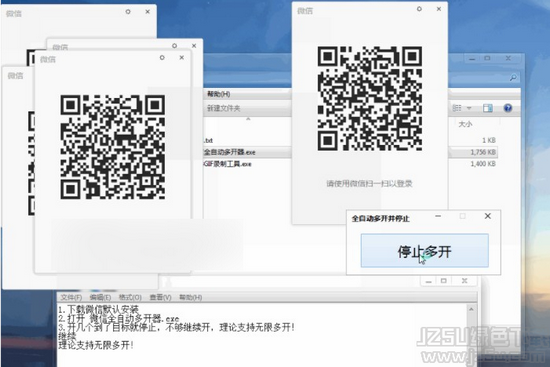Close the 全自动多开并停止 dialog

(x=488, y=216)
